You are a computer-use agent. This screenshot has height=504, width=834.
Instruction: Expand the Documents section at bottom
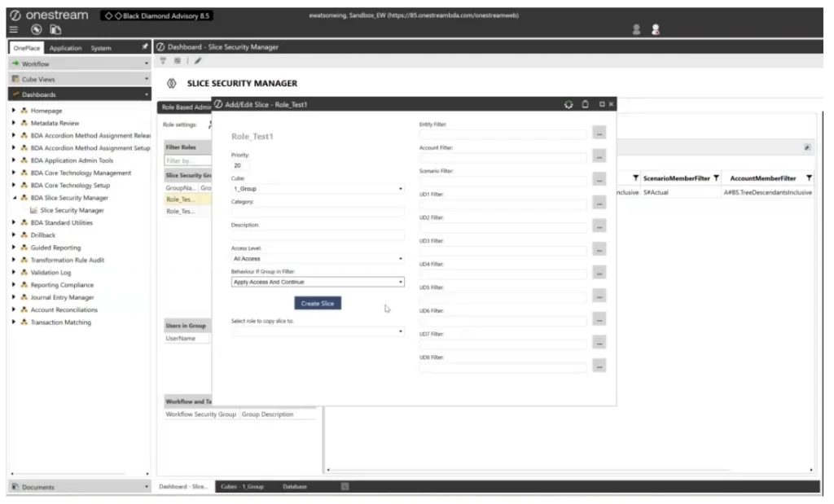tap(80, 487)
